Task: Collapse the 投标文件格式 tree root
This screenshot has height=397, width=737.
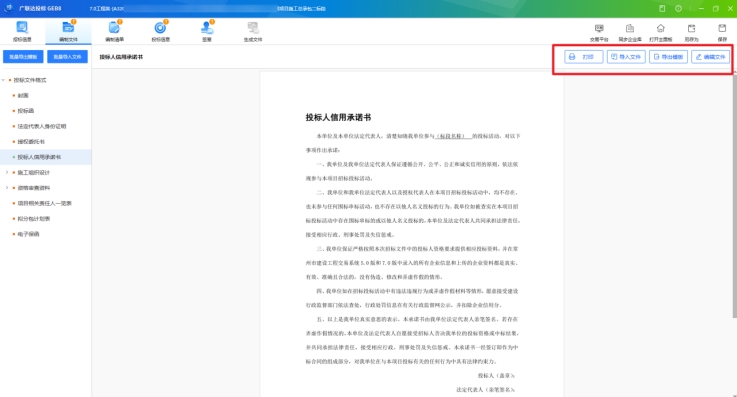Action: [x=4, y=80]
